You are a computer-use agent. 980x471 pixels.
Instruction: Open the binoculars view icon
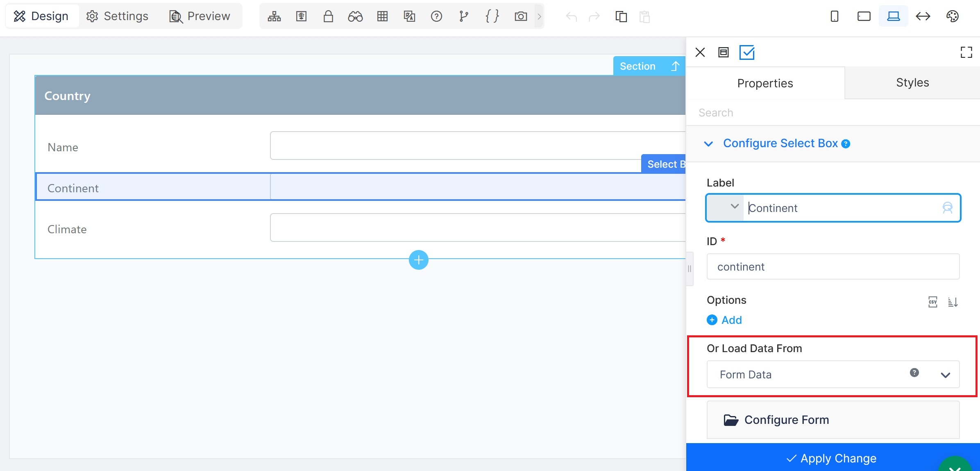[355, 16]
